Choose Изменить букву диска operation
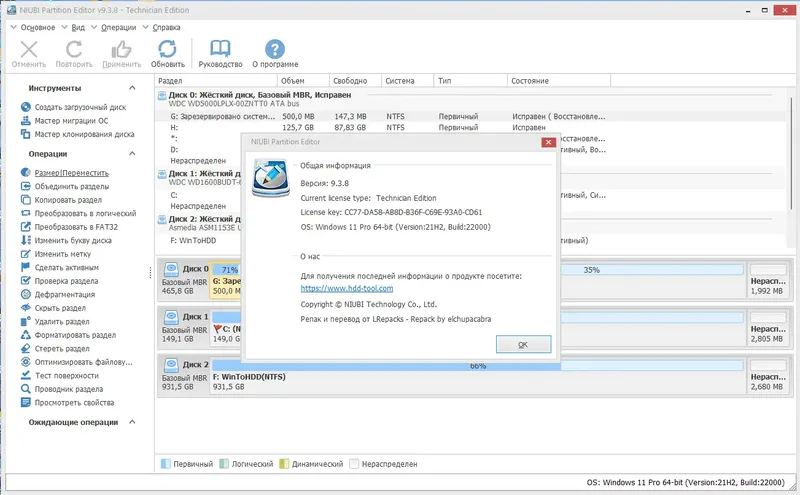This screenshot has height=495, width=800. (66, 240)
